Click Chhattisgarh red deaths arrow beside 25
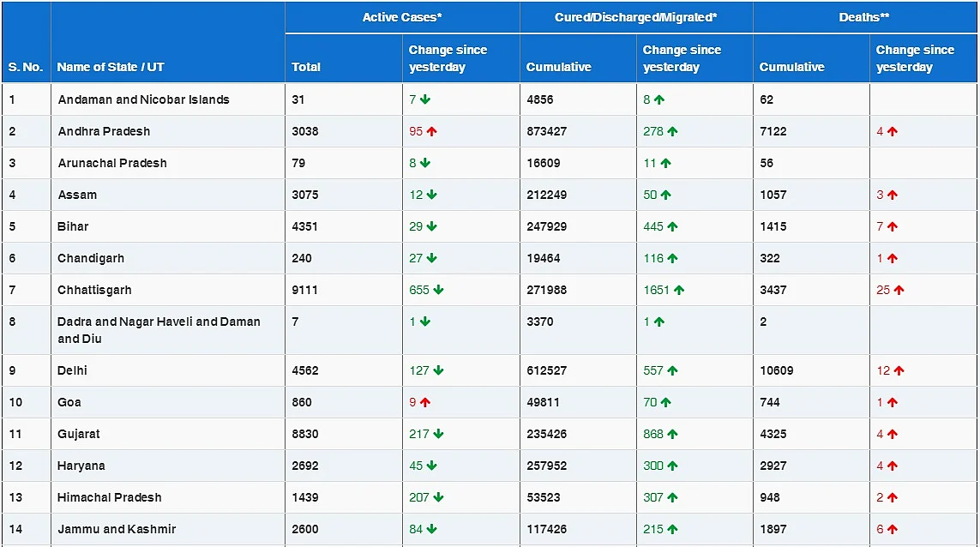Viewport: 980px width, 547px height. coord(899,290)
